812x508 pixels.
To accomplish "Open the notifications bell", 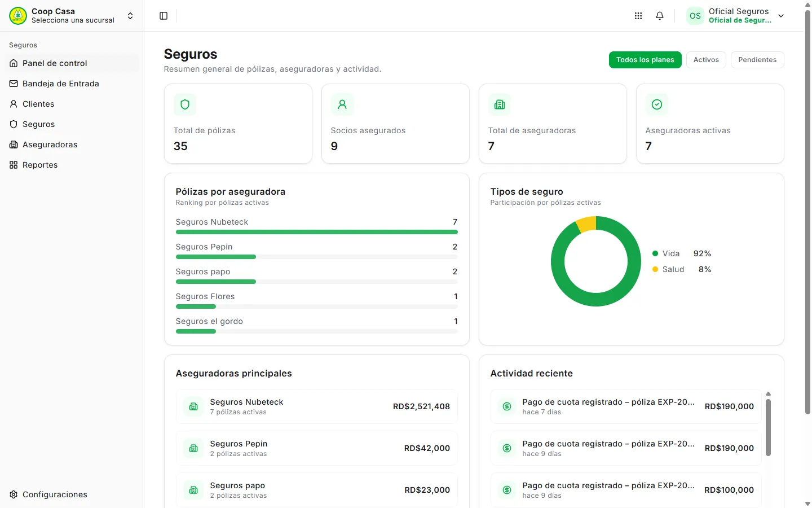I will pos(660,16).
